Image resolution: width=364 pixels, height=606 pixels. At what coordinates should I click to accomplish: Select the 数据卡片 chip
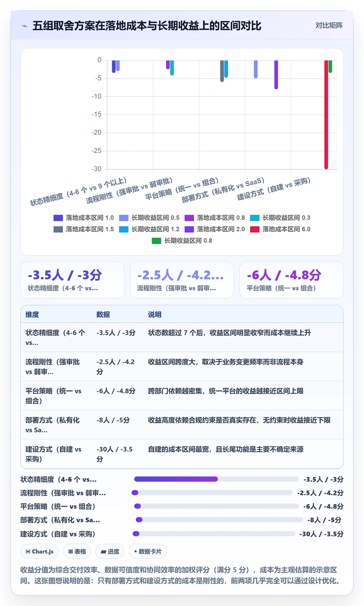point(148,551)
